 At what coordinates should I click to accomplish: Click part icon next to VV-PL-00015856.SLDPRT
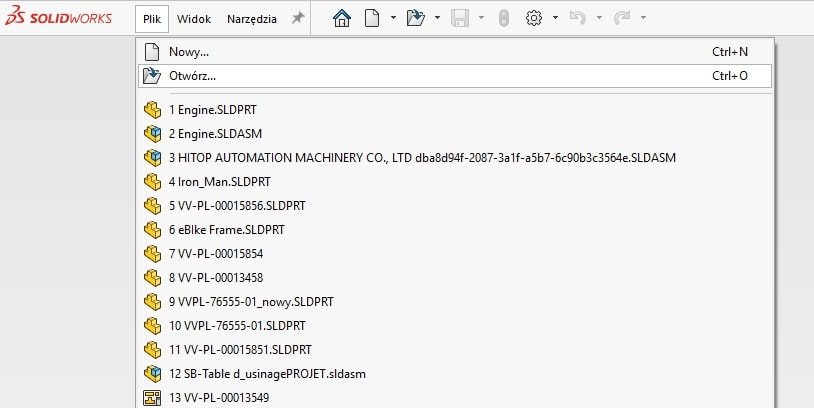coord(152,206)
